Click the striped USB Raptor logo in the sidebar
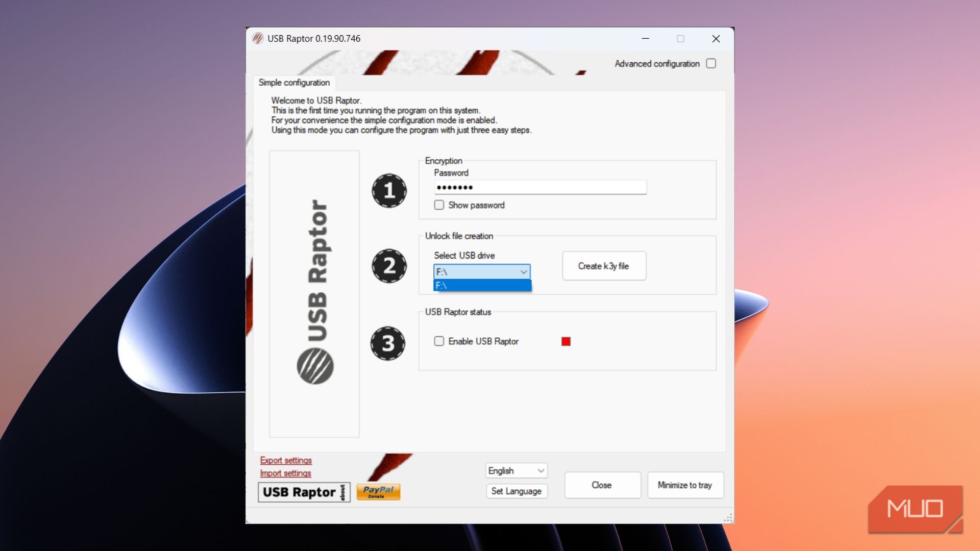 [315, 366]
